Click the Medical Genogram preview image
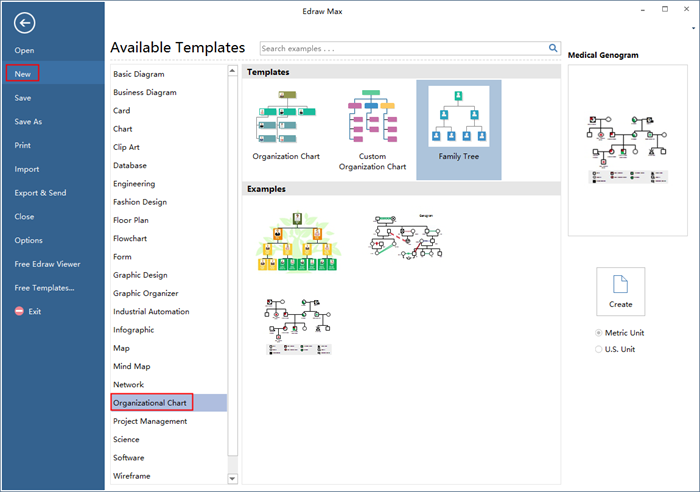700x492 pixels. pyautogui.click(x=627, y=150)
